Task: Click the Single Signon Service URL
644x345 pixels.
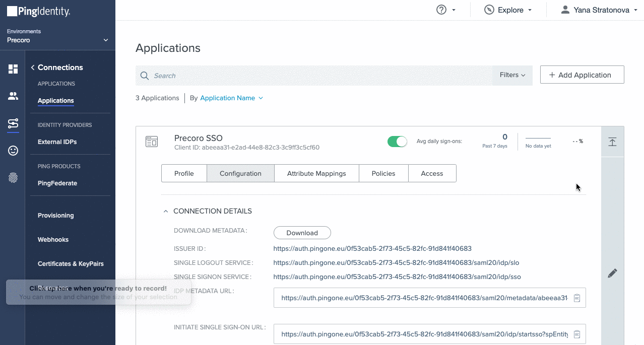Action: (397, 277)
